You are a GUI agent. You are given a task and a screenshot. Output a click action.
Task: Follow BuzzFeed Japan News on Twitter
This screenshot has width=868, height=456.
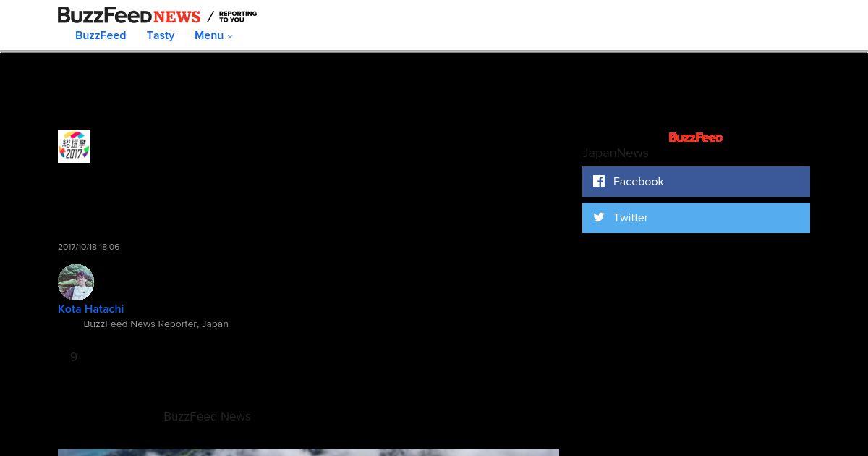tap(696, 218)
